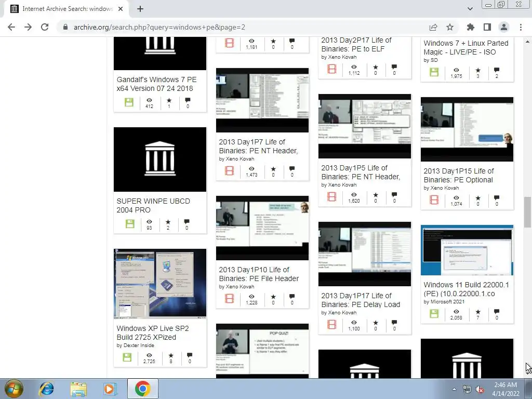Image resolution: width=532 pixels, height=399 pixels.
Task: Open Windows 11 Build 22000.1 screenshot thumbnail
Action: point(467,250)
